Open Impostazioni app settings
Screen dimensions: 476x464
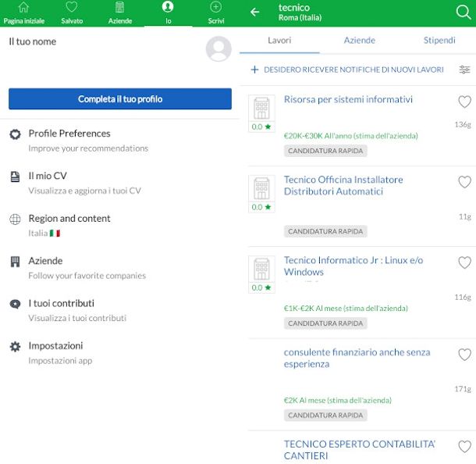(x=55, y=346)
